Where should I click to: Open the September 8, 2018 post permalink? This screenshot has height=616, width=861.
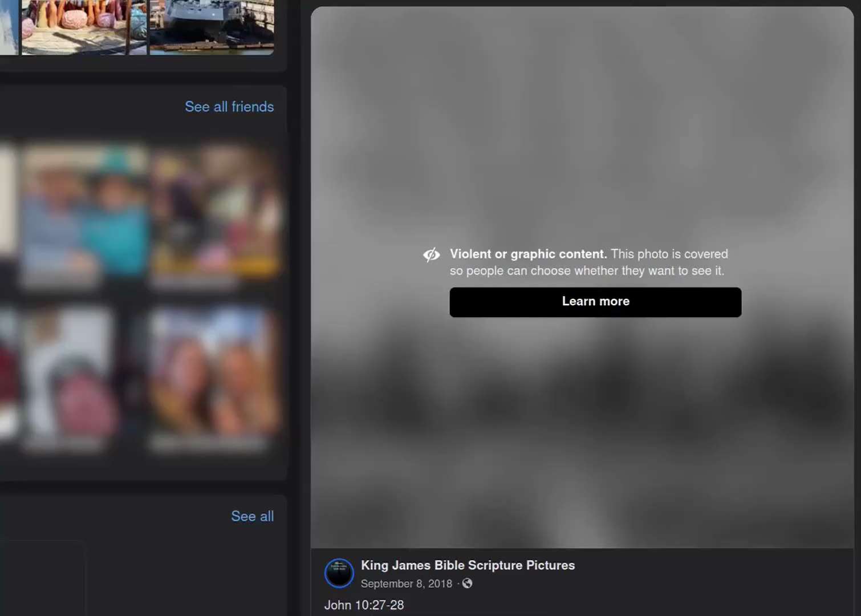(406, 583)
